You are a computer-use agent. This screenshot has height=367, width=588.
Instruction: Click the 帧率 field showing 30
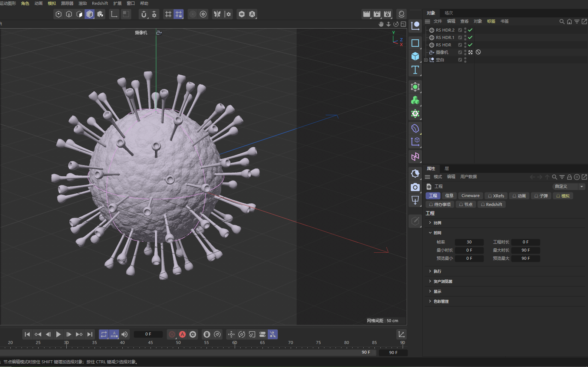tap(469, 242)
